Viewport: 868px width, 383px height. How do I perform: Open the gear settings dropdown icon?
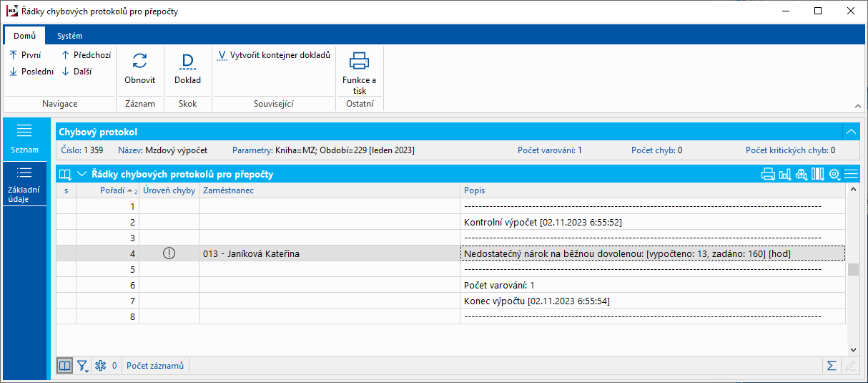(834, 174)
